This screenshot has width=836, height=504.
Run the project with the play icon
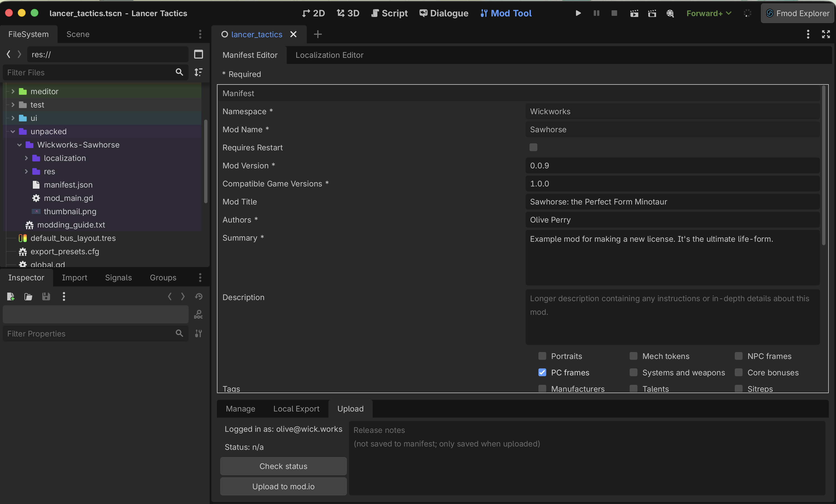pos(578,13)
